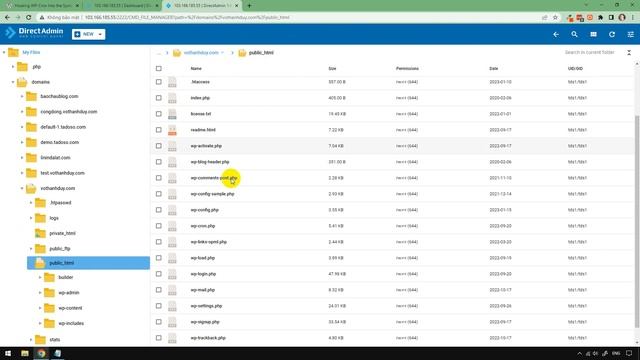Expand the demo.tadoso.com tree node

(x=22, y=142)
